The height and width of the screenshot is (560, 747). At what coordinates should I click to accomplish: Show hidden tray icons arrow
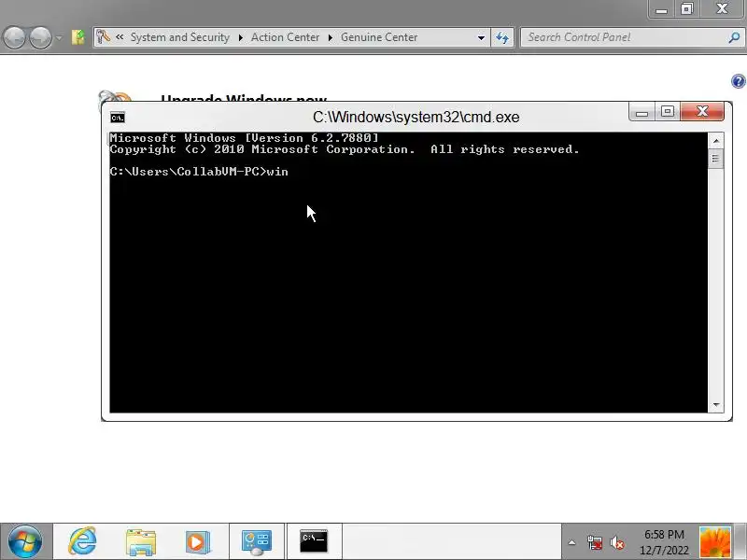571,542
